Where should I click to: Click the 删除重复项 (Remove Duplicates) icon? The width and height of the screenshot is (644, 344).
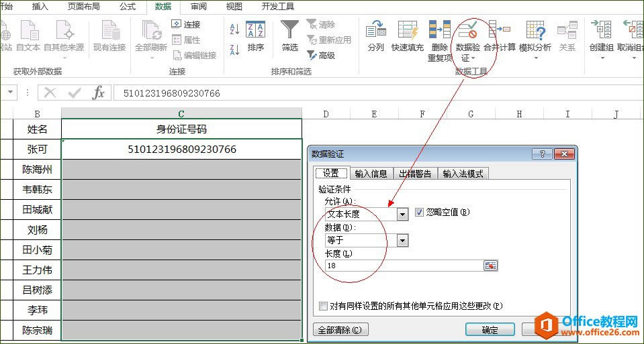tap(439, 31)
